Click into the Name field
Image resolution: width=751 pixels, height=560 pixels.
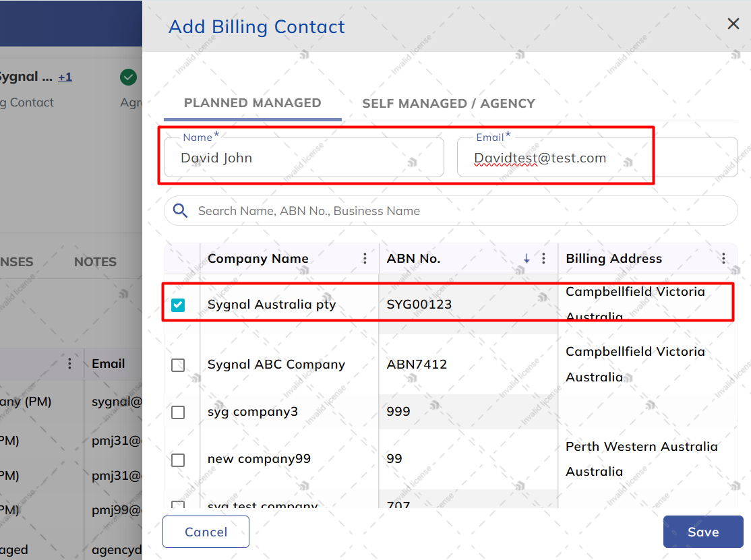(303, 158)
